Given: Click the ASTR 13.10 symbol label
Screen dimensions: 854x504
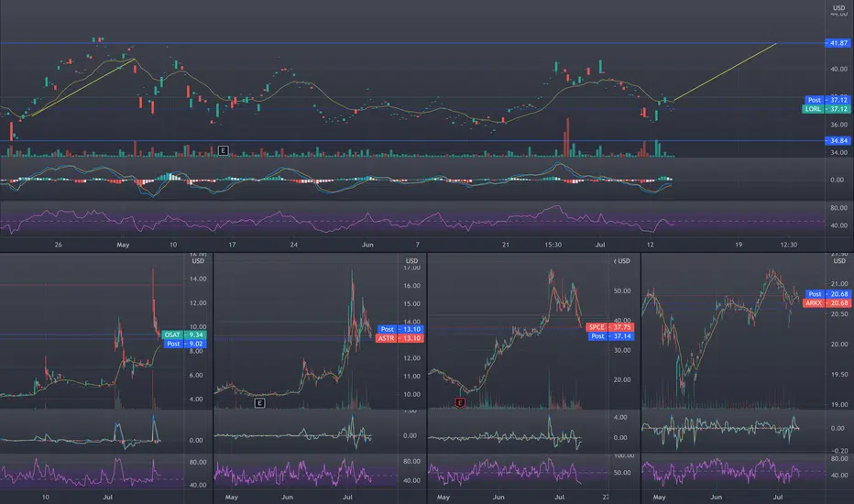Looking at the screenshot, I should pyautogui.click(x=400, y=338).
